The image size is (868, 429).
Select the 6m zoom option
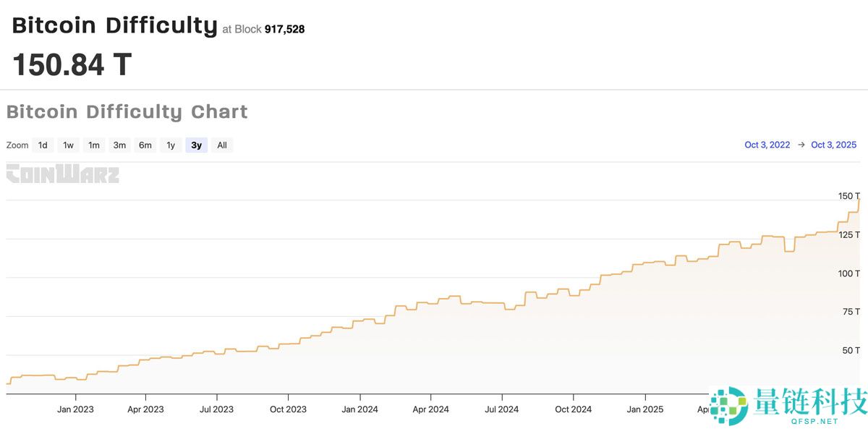coord(145,145)
